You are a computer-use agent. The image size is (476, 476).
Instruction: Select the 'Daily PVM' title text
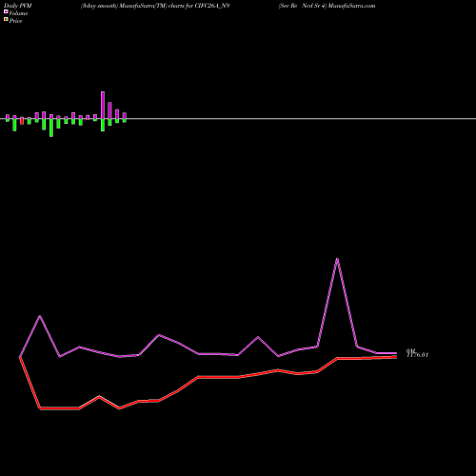pos(17,6)
